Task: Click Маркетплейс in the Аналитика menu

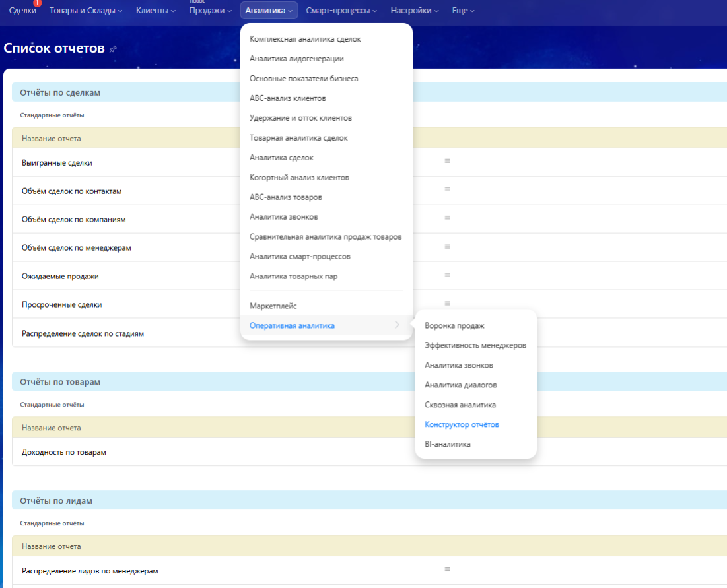Action: 273,306
